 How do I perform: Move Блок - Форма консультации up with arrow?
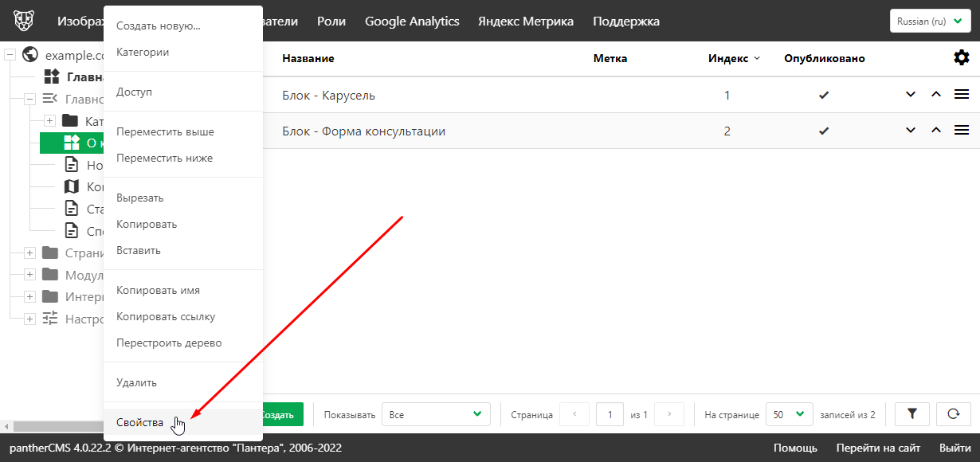coord(936,131)
